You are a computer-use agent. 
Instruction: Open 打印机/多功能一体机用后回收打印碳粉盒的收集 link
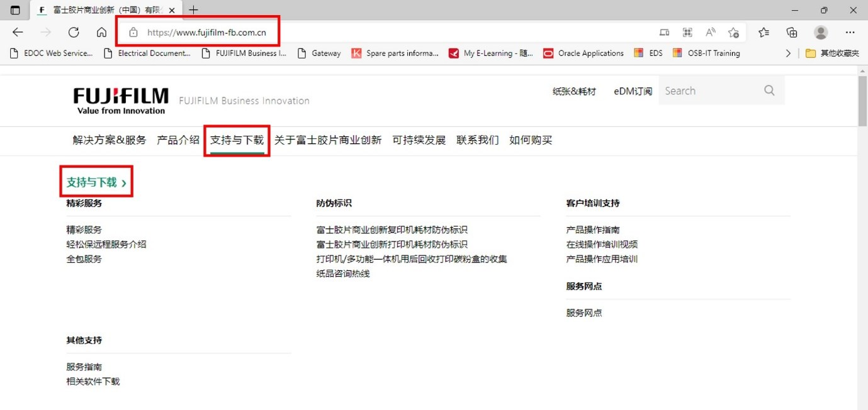click(x=412, y=259)
